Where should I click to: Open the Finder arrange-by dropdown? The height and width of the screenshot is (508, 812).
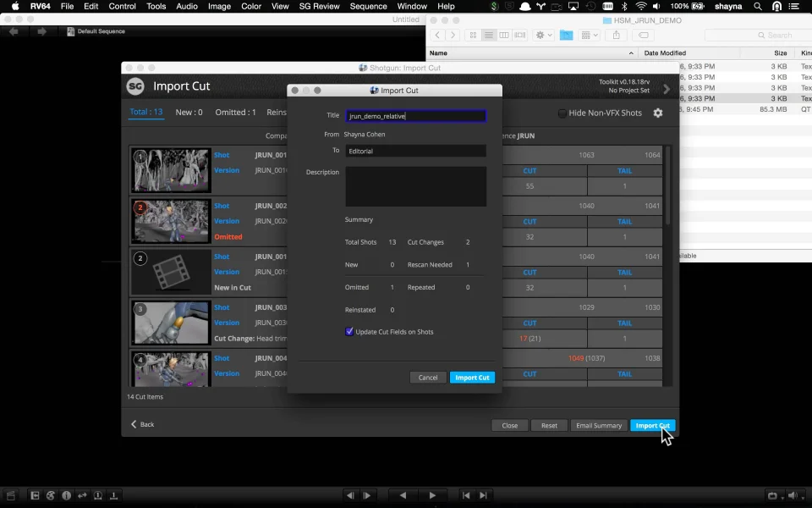click(x=590, y=35)
